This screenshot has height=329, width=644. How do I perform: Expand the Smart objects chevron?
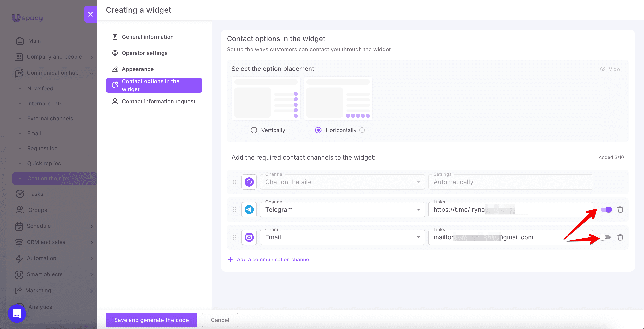point(91,275)
